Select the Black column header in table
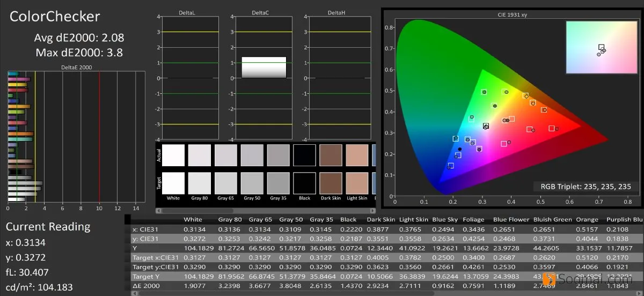The width and height of the screenshot is (644, 296). (x=348, y=219)
